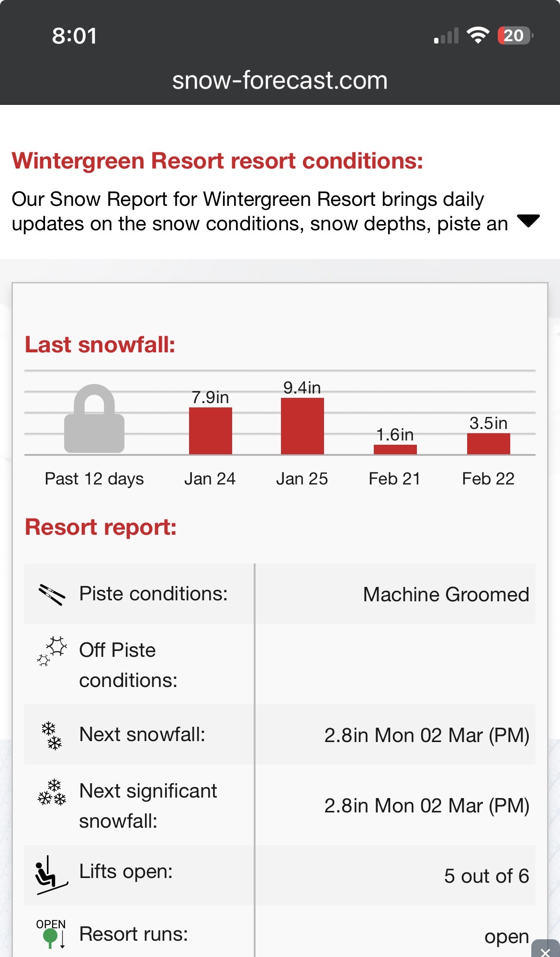The height and width of the screenshot is (957, 560).
Task: Tap the gray padlock icon
Action: tap(94, 419)
